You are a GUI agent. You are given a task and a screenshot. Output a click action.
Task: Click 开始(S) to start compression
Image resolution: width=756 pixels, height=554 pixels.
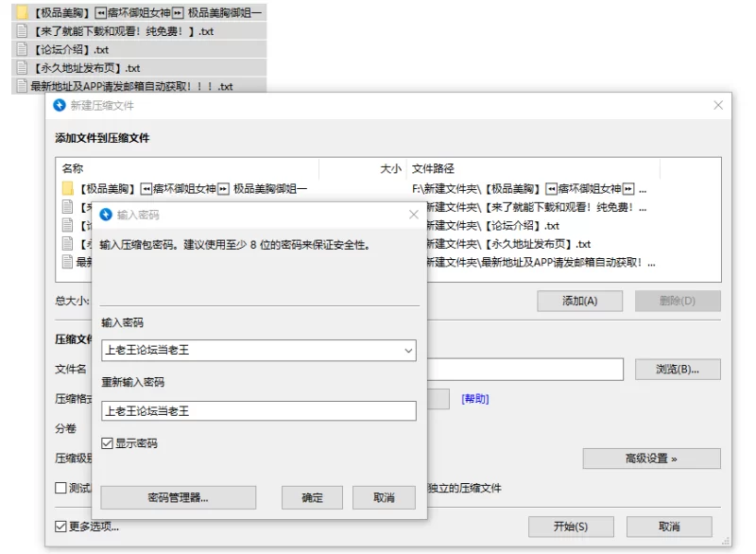click(571, 527)
